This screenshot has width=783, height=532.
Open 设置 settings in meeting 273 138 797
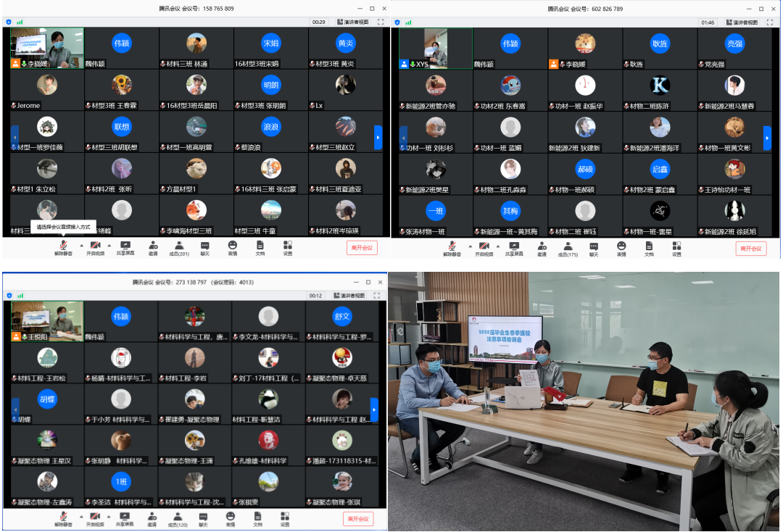pos(285,518)
